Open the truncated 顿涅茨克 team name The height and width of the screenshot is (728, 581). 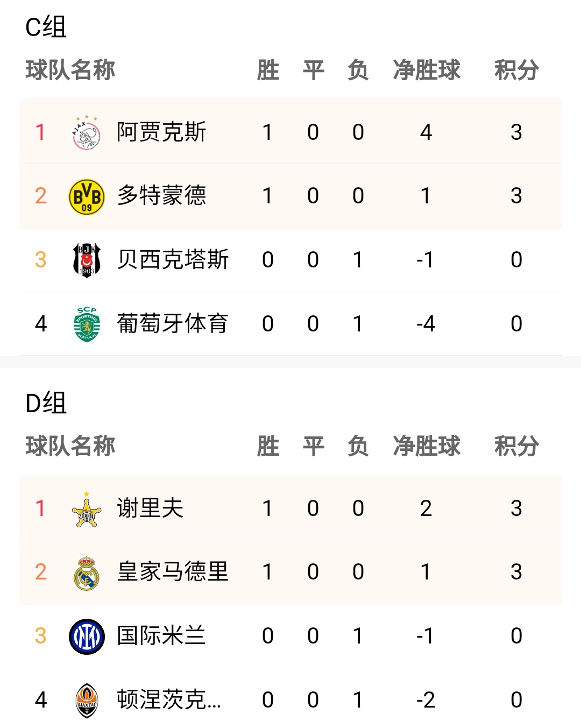(169, 700)
